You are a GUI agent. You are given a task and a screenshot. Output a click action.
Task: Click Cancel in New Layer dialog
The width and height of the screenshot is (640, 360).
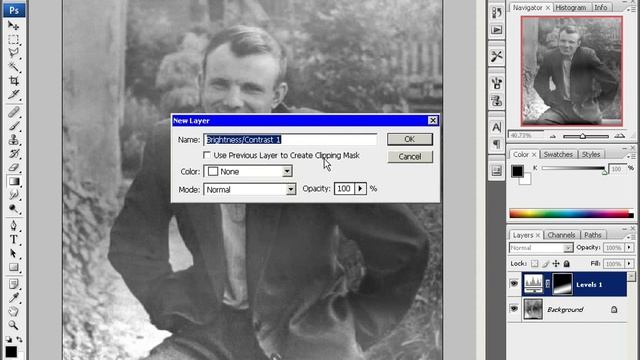410,157
